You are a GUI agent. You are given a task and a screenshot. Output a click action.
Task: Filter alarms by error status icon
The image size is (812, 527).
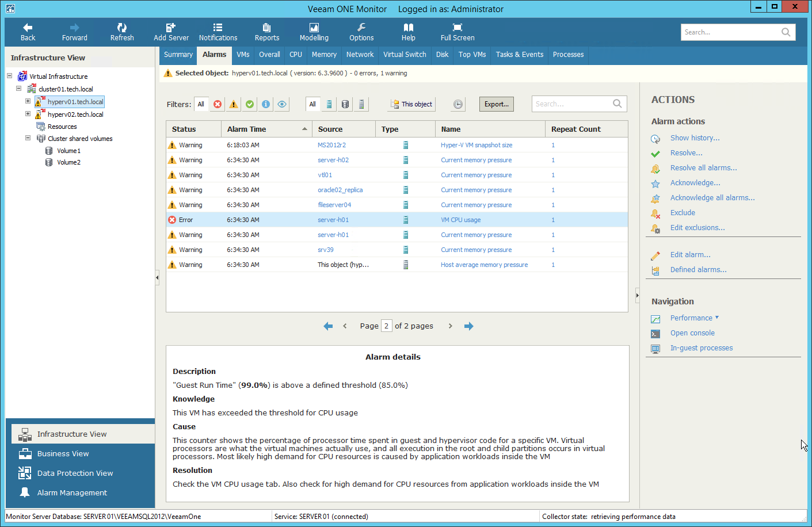pyautogui.click(x=218, y=104)
